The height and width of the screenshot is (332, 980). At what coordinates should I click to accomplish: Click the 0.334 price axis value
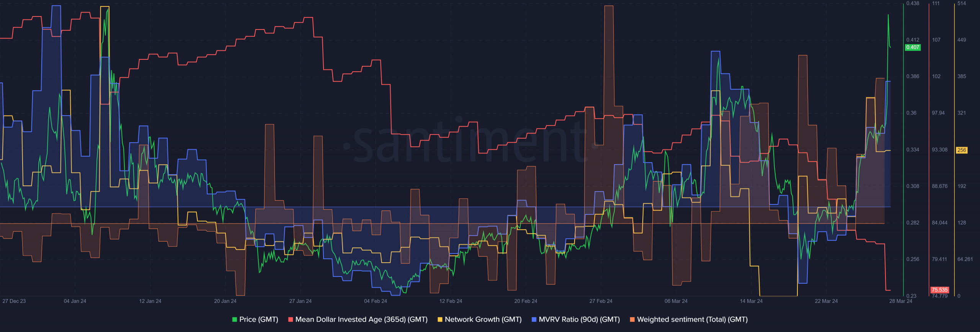pos(913,150)
